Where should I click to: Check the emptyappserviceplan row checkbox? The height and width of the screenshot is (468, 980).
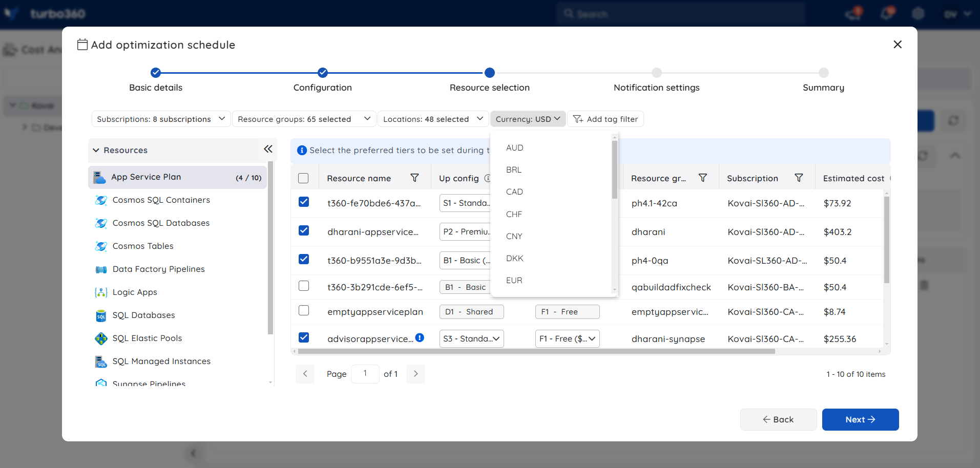pyautogui.click(x=304, y=310)
